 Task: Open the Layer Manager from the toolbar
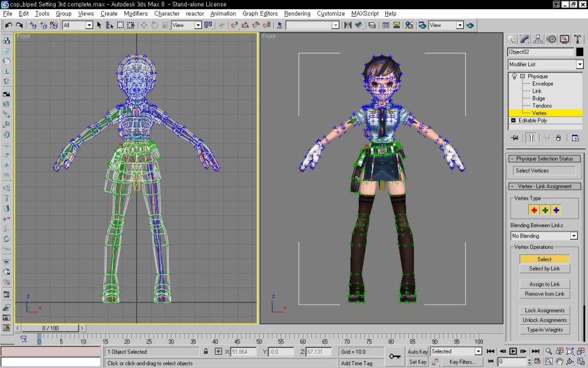372,25
